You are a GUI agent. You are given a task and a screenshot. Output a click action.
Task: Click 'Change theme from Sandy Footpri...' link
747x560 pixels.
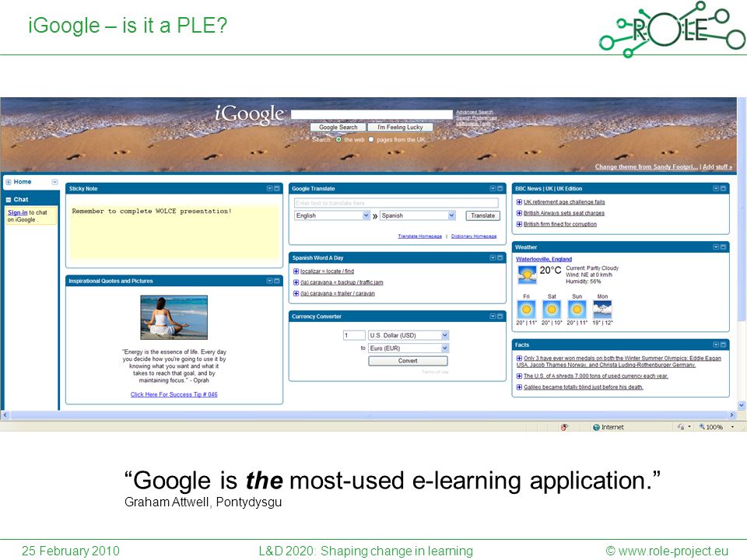[x=647, y=166]
